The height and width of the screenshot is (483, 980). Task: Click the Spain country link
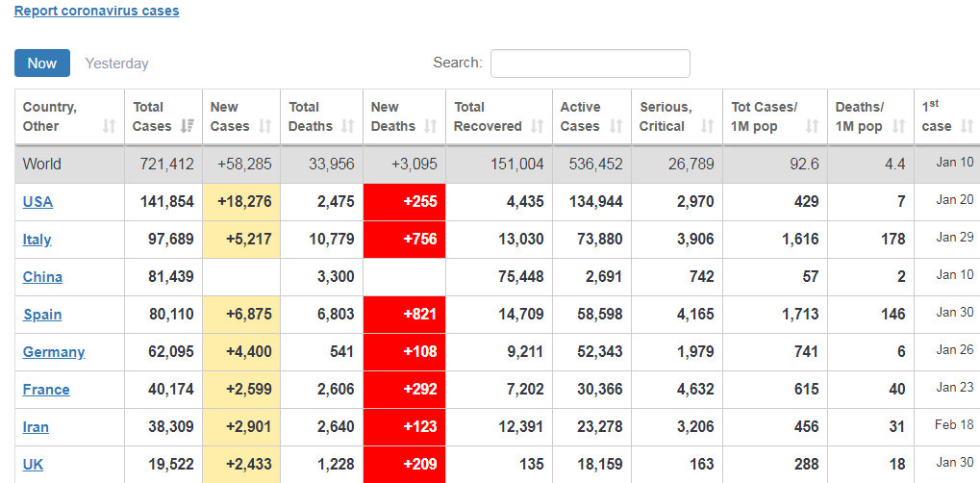click(42, 315)
